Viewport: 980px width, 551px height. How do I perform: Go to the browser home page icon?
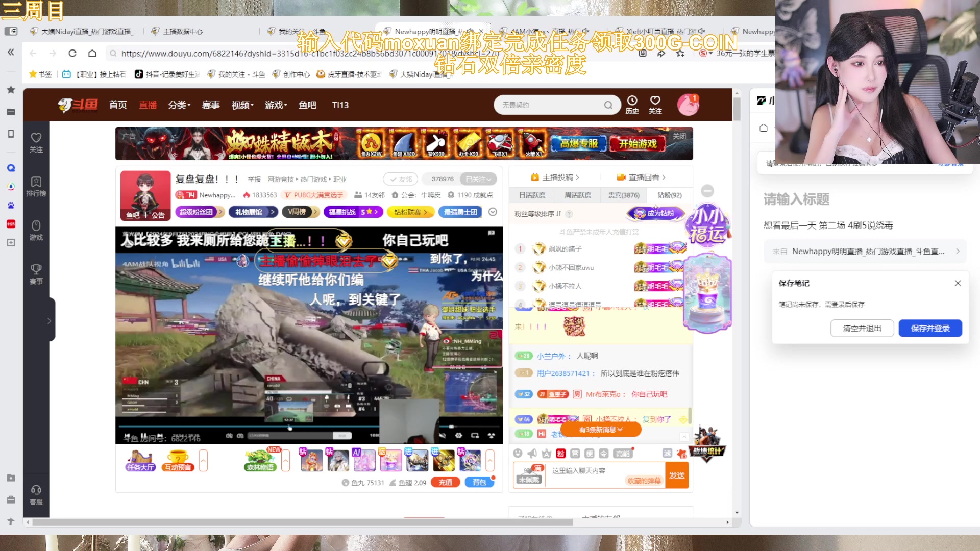click(x=92, y=53)
